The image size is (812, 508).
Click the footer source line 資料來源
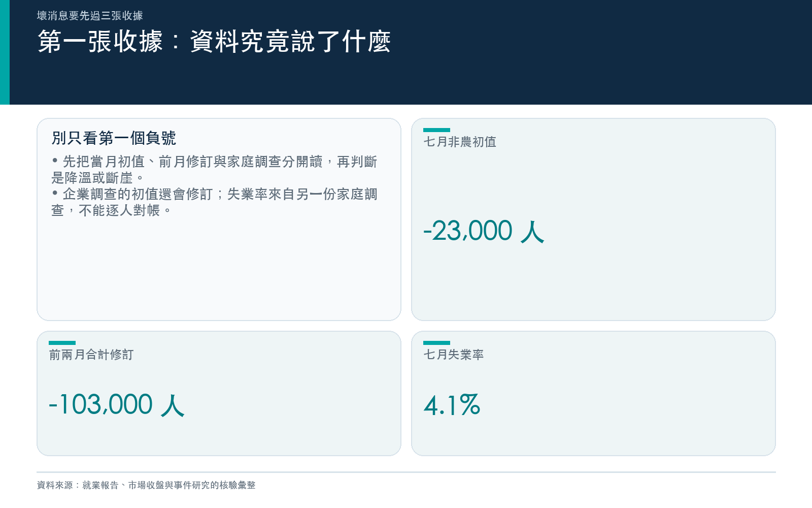[146, 485]
